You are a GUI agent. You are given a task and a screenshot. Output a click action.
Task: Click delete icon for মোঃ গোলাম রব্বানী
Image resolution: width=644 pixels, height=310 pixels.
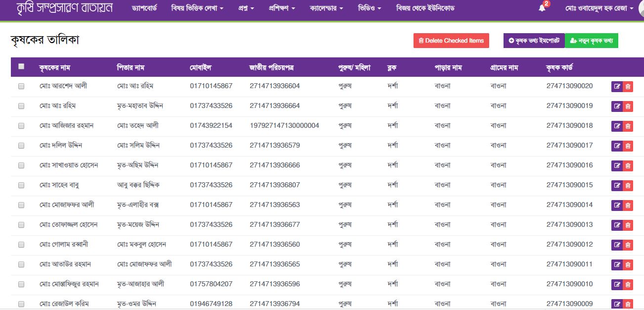(x=629, y=244)
